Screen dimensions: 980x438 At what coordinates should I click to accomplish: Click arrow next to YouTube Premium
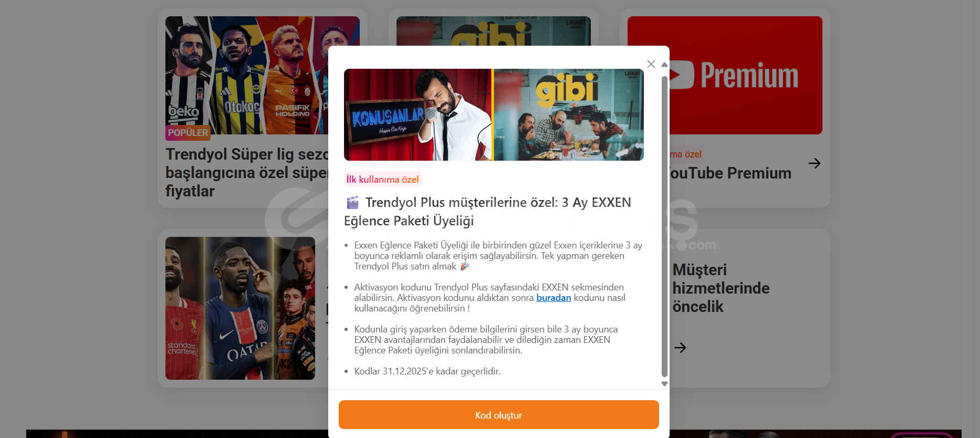point(815,163)
